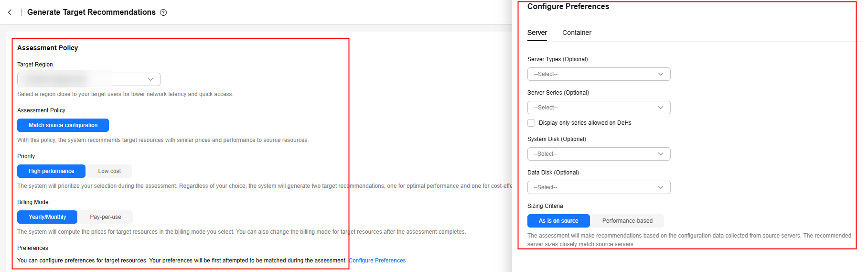Click the Server Types chevron arrow
The height and width of the screenshot is (272, 868).
[x=661, y=74]
